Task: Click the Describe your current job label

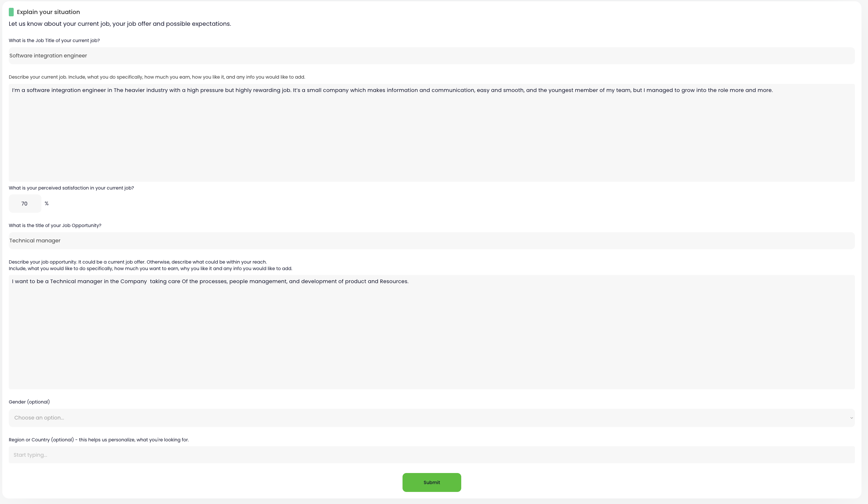Action: (157, 77)
